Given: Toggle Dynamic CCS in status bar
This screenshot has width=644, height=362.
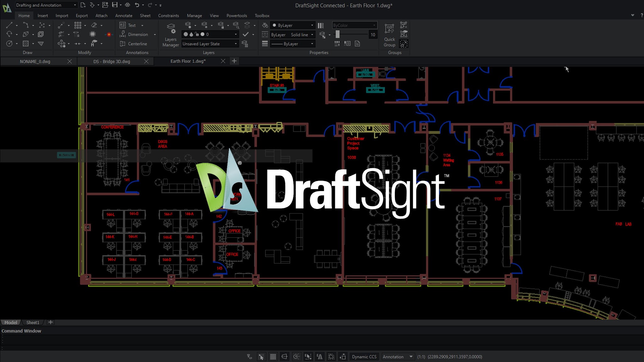Looking at the screenshot, I should (x=364, y=357).
